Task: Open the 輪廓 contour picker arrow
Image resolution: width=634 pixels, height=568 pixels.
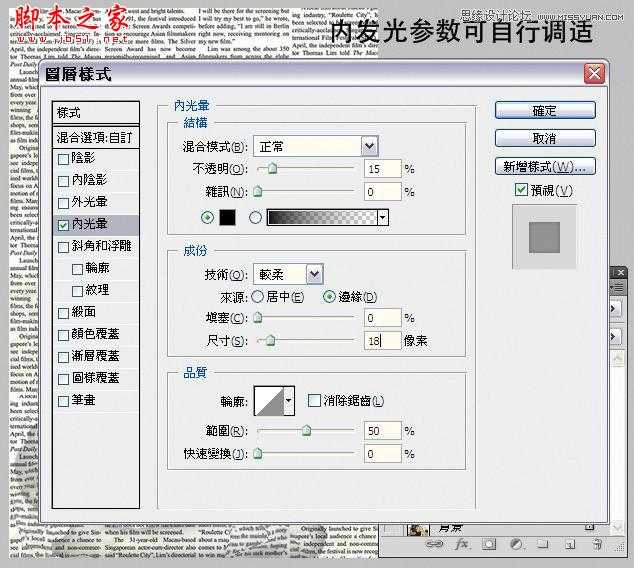Action: point(289,401)
